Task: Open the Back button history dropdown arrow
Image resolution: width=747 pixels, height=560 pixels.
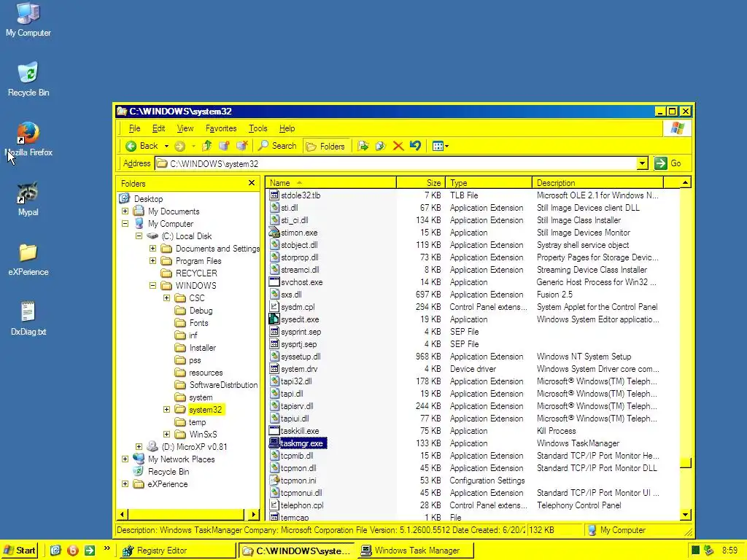Action: coord(166,146)
